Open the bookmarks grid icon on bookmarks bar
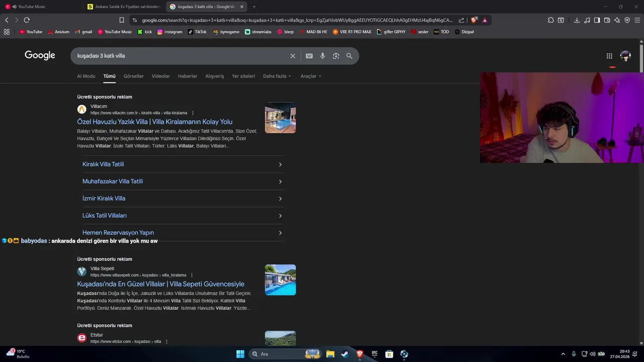The height and width of the screenshot is (362, 644). click(x=7, y=32)
